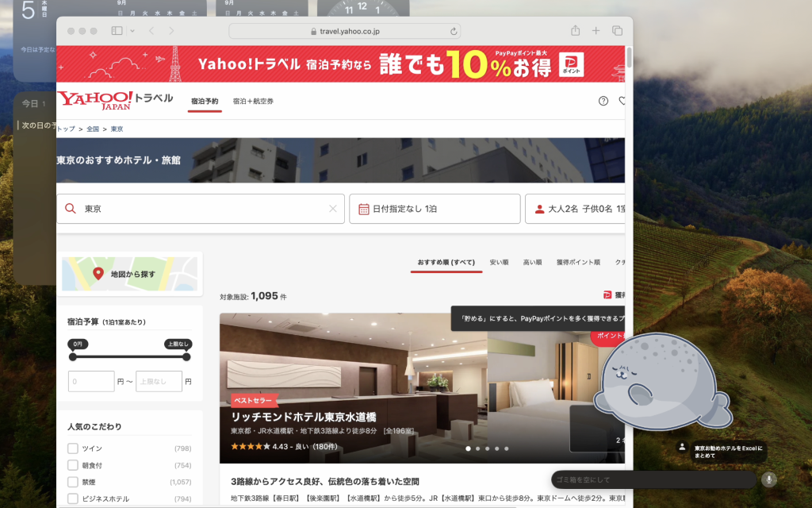Select the 宿泊+航空券 tab
The width and height of the screenshot is (812, 508).
pyautogui.click(x=253, y=101)
